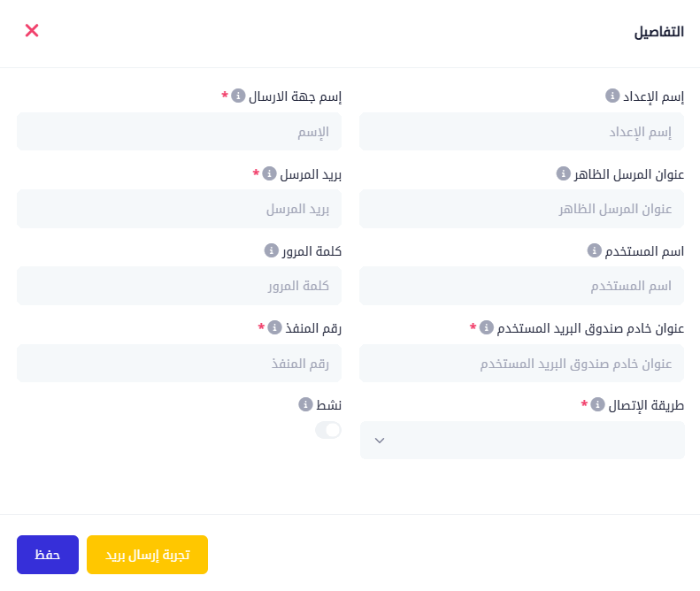Screen dimensions: 700x591
Task: Click the بريد المرسل input field
Action: click(x=179, y=209)
